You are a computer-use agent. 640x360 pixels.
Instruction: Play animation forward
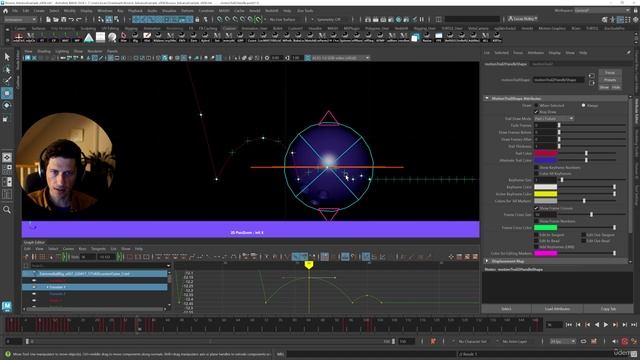click(x=606, y=324)
